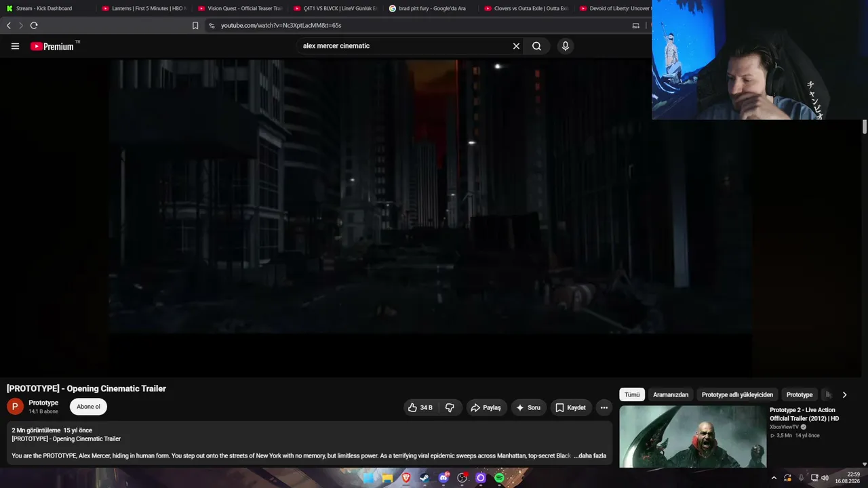Image resolution: width=868 pixels, height=488 pixels.
Task: Open Steam from taskbar
Action: tap(425, 478)
